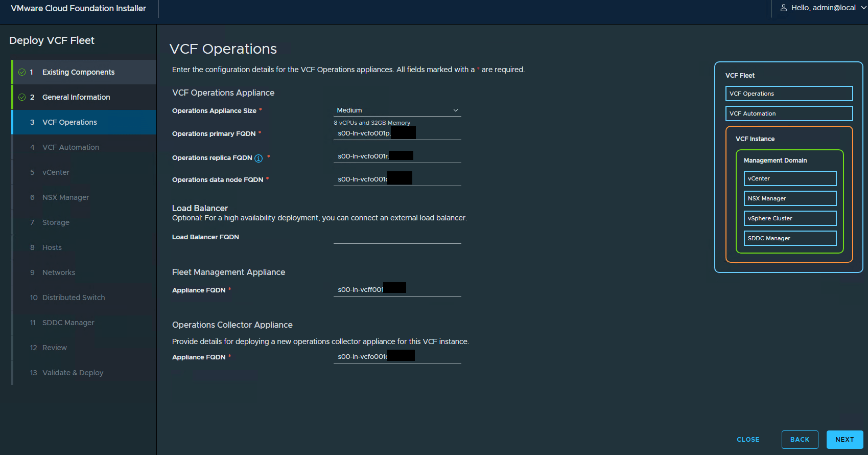Viewport: 868px width, 455px height.
Task: Click the vCenter box in Management Domain diagram
Action: 790,178
